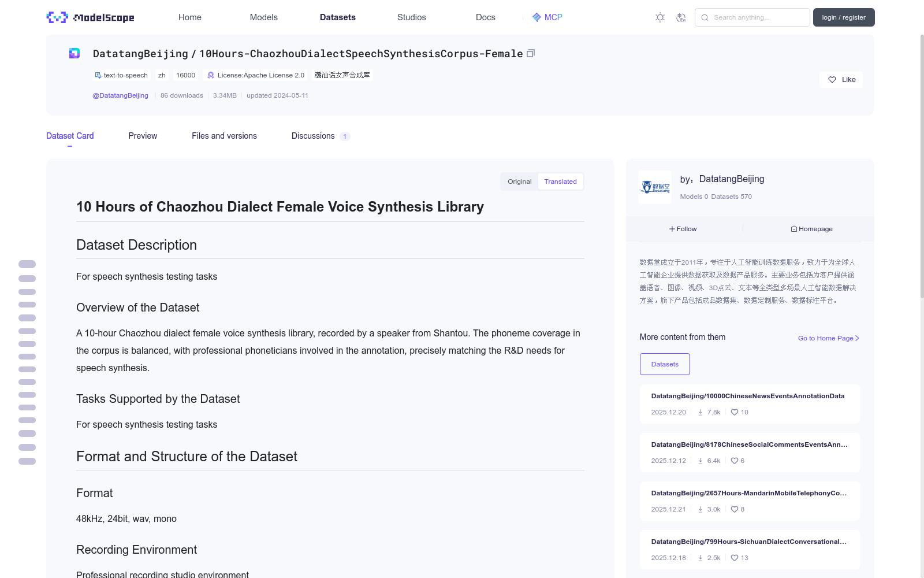Screen dimensions: 924x578
Task: Open the Go to Home Page link
Action: click(x=829, y=338)
